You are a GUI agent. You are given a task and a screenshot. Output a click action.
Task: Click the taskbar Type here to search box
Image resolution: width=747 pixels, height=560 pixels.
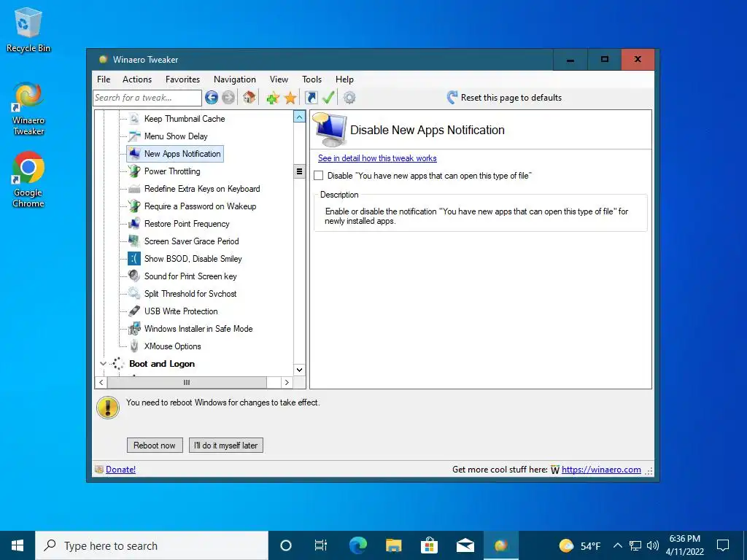(152, 545)
